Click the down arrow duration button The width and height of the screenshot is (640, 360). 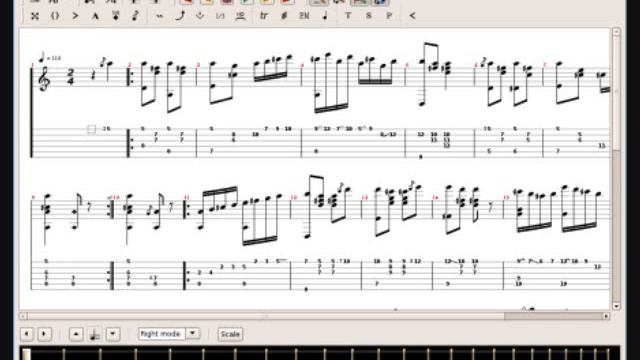coord(113,334)
